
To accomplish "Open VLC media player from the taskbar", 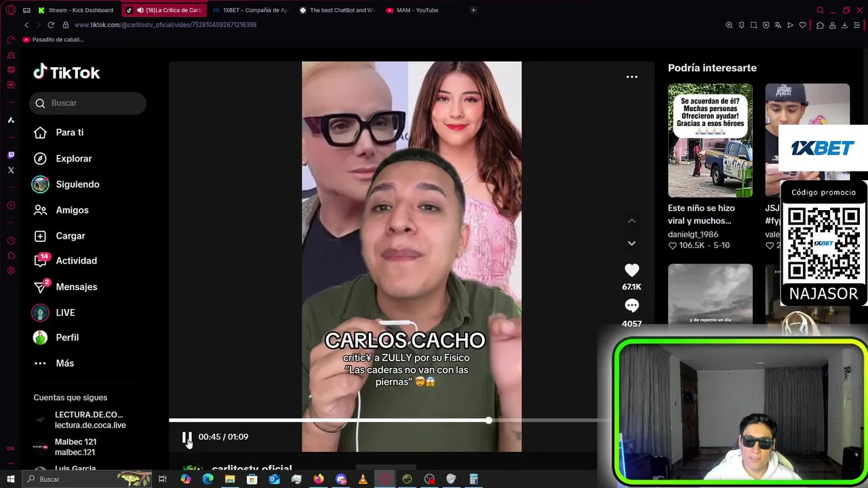I will pos(363,479).
